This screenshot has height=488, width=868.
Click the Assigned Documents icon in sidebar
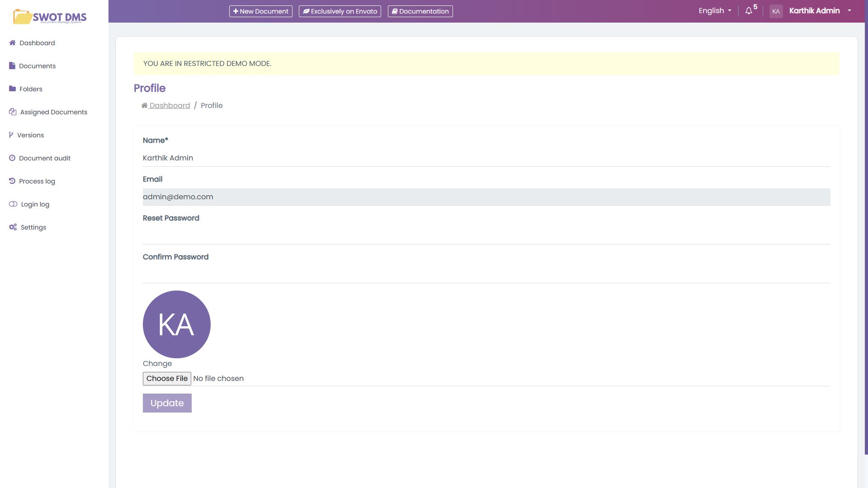(x=13, y=112)
